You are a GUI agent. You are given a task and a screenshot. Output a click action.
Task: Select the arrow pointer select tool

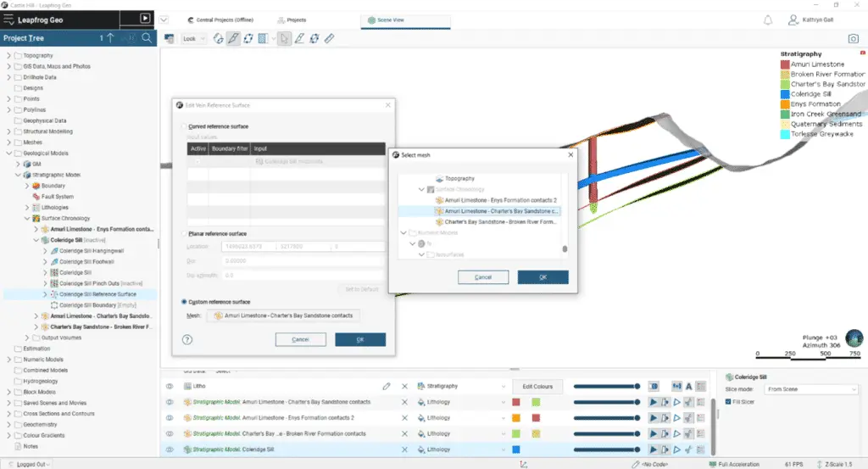284,39
